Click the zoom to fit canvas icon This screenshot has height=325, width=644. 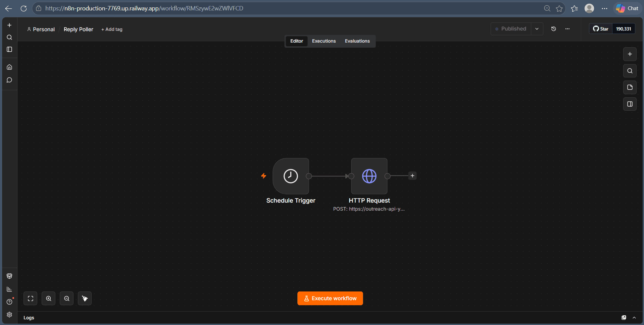31,299
